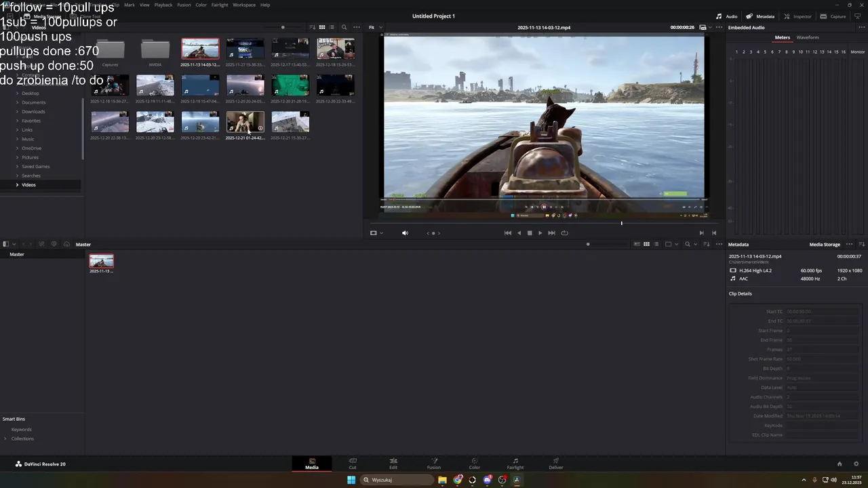Play the clip in reverse
868x488 pixels.
click(x=519, y=233)
